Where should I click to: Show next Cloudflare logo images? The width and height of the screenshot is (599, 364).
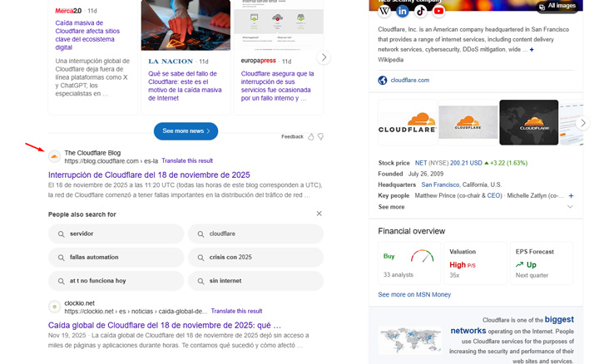(x=583, y=123)
